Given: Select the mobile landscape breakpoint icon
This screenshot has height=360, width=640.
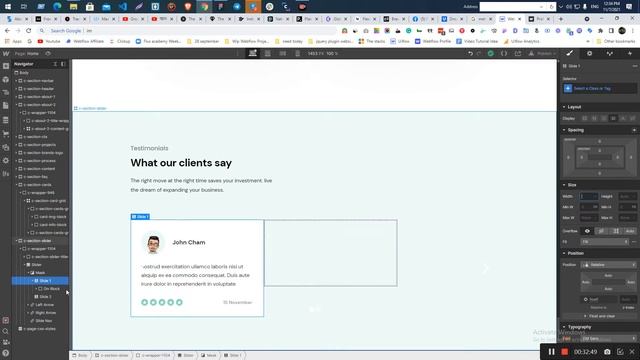Looking at the screenshot, I should pos(283,53).
